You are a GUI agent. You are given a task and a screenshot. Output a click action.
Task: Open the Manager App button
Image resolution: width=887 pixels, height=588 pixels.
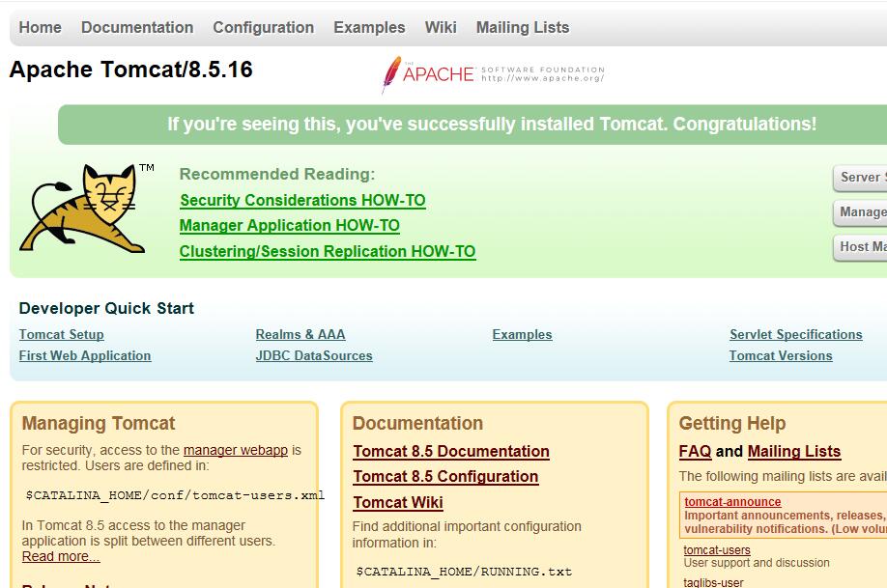click(860, 212)
